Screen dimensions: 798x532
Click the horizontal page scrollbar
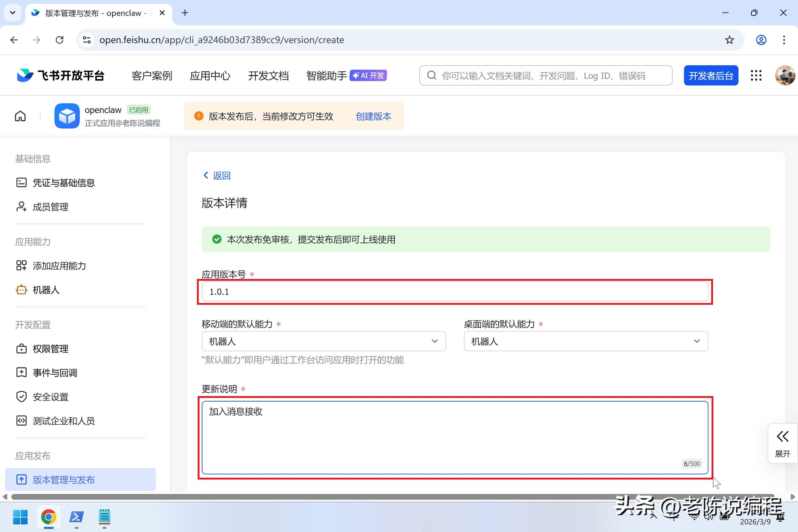pyautogui.click(x=392, y=497)
